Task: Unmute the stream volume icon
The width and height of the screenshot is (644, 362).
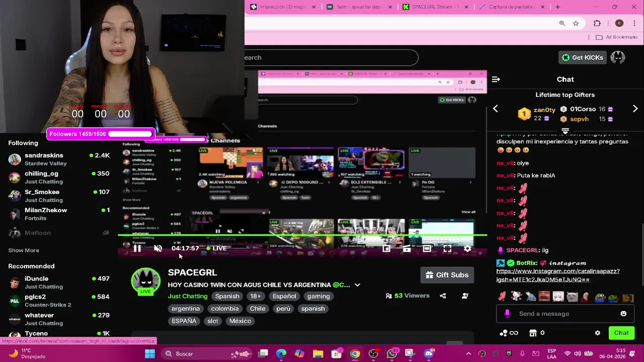Action: pos(158,248)
